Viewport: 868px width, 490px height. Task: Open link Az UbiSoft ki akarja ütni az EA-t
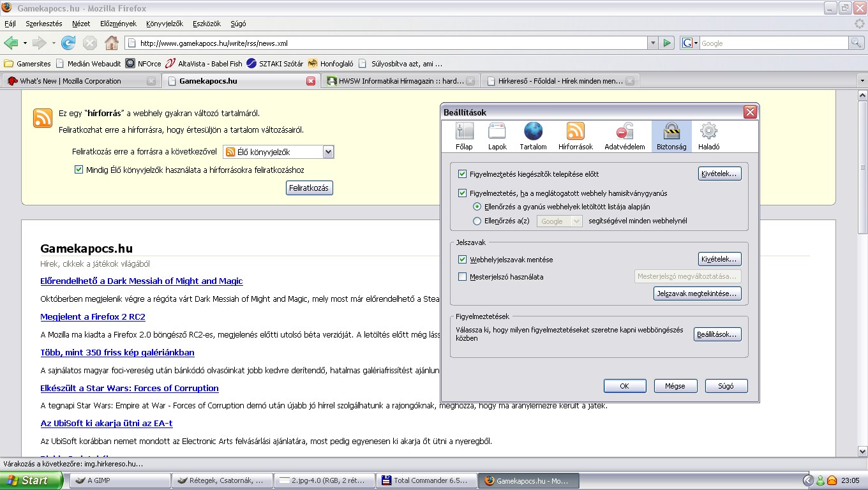point(107,424)
